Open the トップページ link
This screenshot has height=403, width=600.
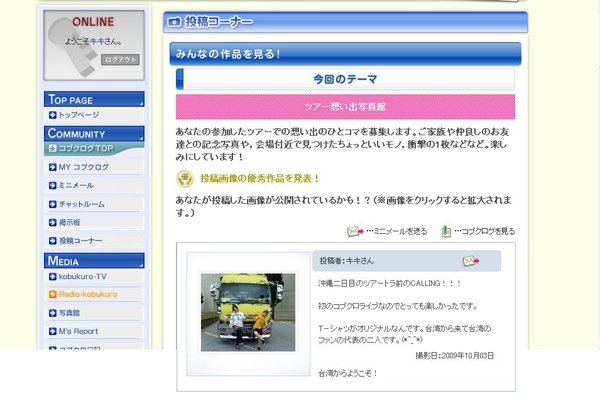click(78, 115)
